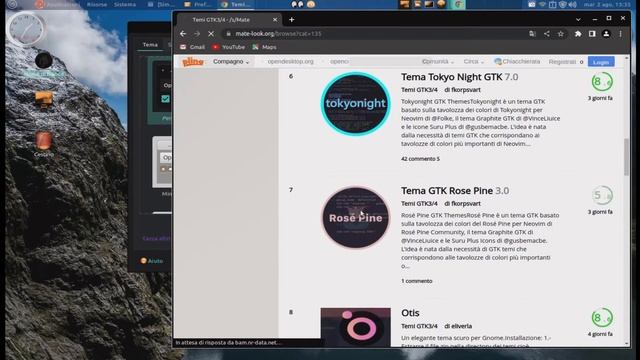Click '1 commento' under Rose Pine
Image resolution: width=640 pixels, height=360 pixels.
[x=416, y=281]
